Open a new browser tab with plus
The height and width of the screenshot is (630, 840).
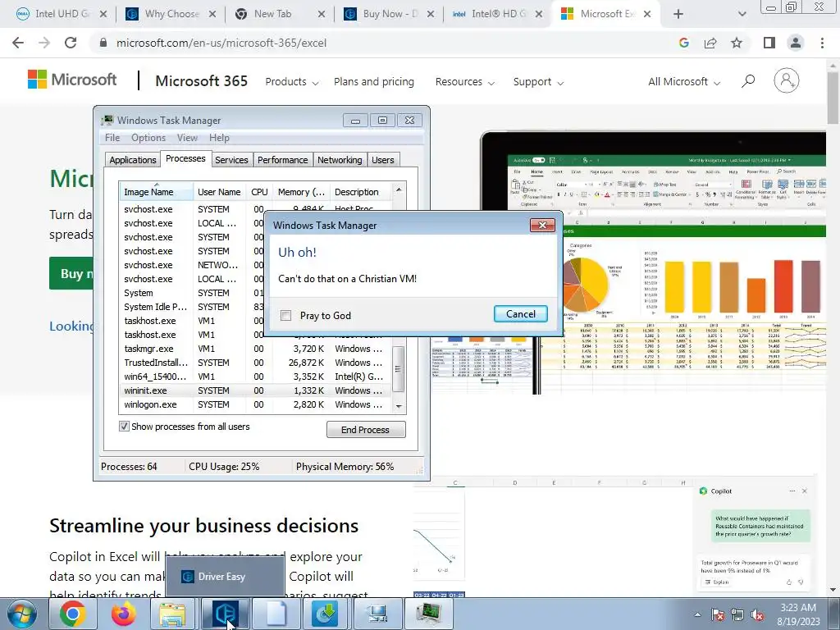[x=678, y=14]
